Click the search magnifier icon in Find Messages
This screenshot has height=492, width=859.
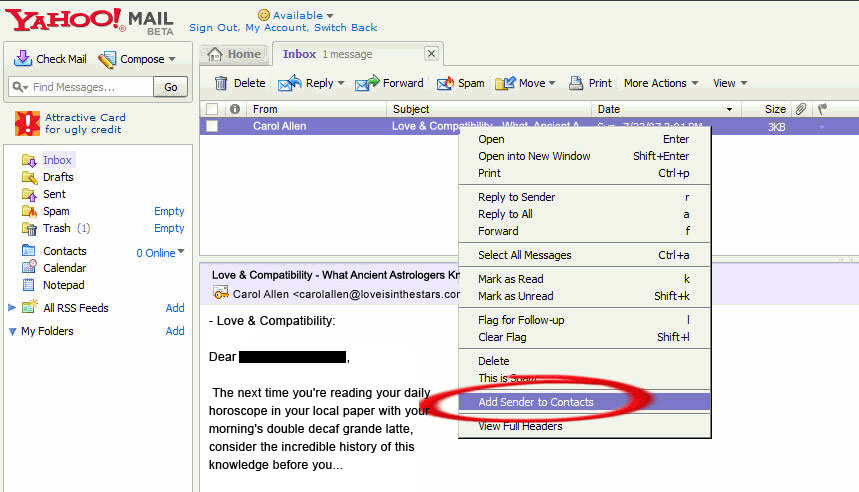coord(18,87)
